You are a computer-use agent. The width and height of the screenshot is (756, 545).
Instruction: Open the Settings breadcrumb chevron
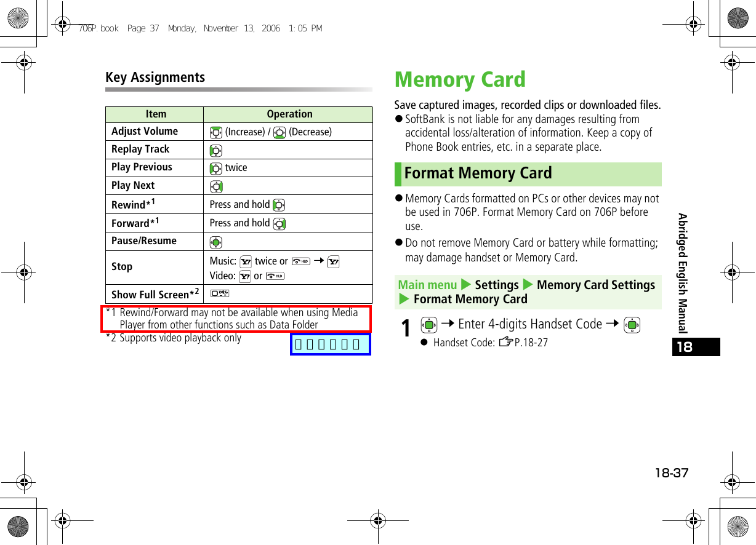529,284
